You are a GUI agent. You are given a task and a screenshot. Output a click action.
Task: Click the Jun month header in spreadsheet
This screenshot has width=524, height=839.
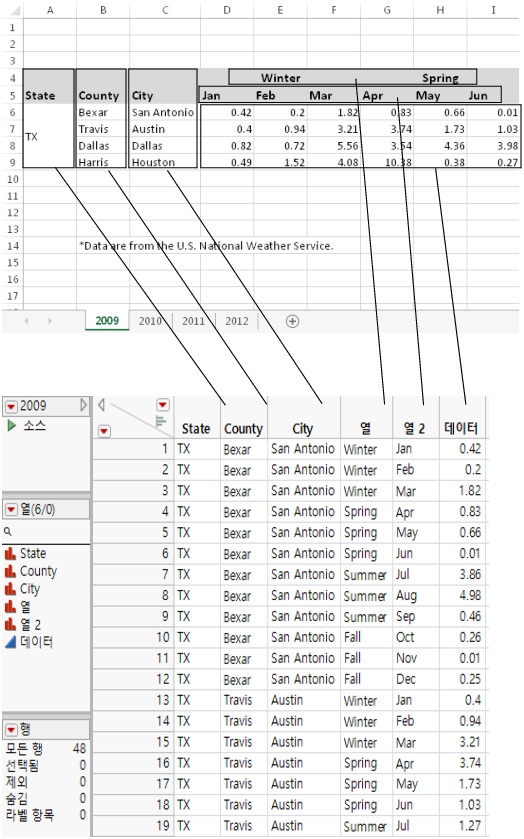[477, 96]
